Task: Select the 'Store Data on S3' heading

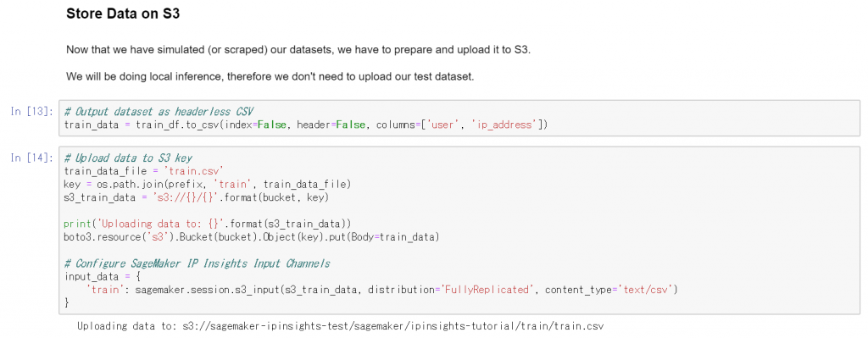Action: [123, 14]
